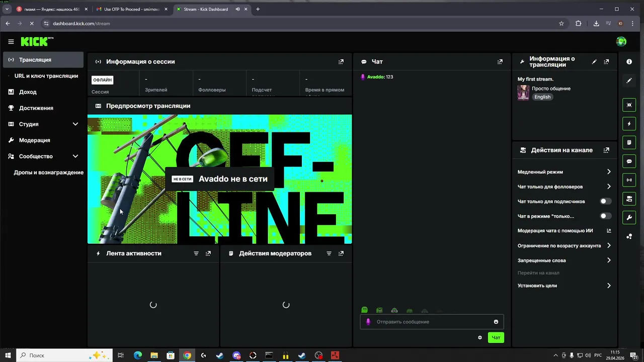Click the KICK logo
The height and width of the screenshot is (362, 644).
tap(37, 41)
